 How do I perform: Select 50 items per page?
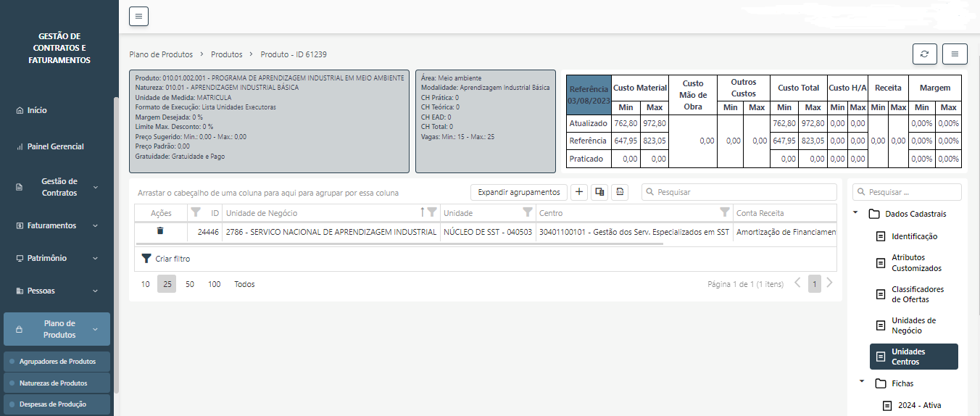(190, 284)
